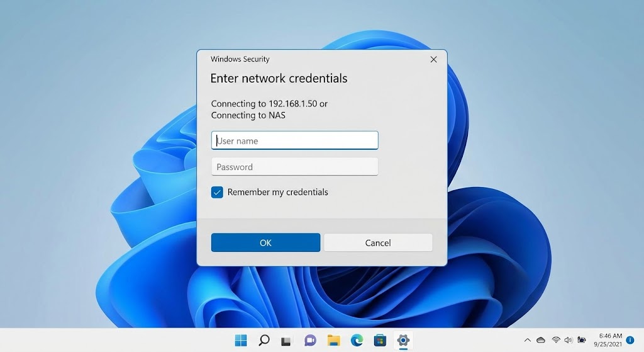Open Microsoft Store from the taskbar
The width and height of the screenshot is (644, 352).
coord(380,341)
